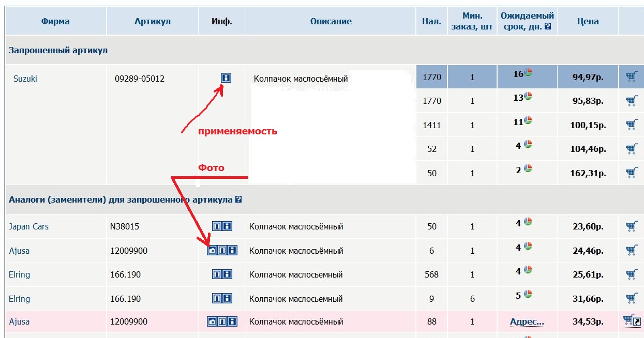Image resolution: width=644 pixels, height=338 pixels.
Task: Click the 'Цена' column header
Action: [588, 21]
